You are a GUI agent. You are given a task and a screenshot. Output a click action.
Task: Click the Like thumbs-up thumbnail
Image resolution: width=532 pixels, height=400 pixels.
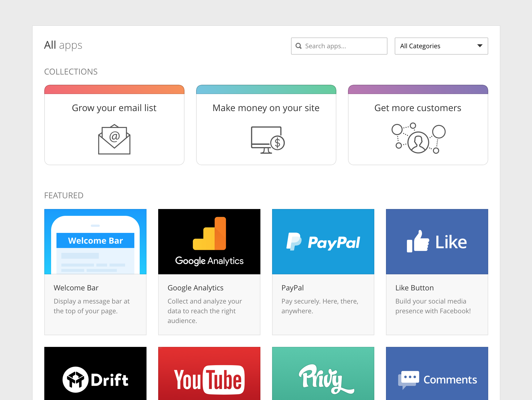coord(437,242)
